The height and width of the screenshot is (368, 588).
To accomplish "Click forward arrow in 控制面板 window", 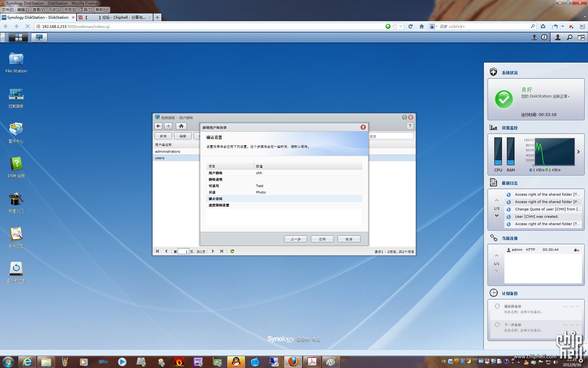I will [168, 126].
